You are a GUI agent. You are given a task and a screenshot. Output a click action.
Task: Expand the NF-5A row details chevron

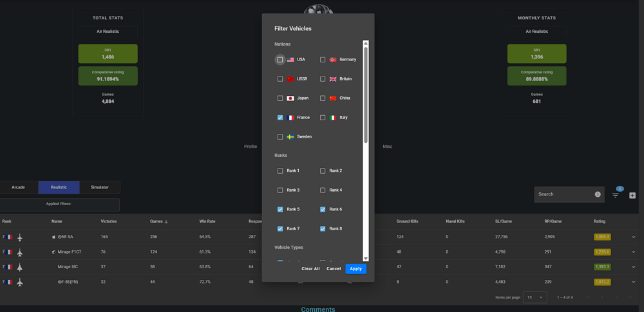click(634, 237)
